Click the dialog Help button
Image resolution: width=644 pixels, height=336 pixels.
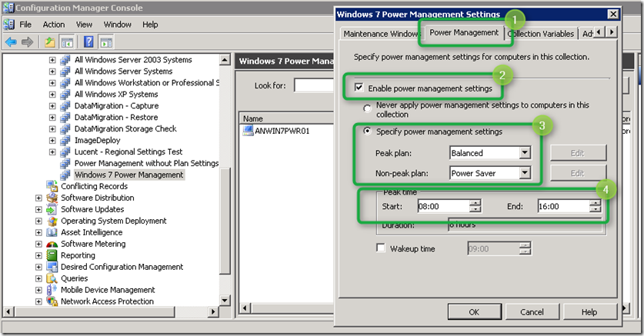pyautogui.click(x=589, y=312)
